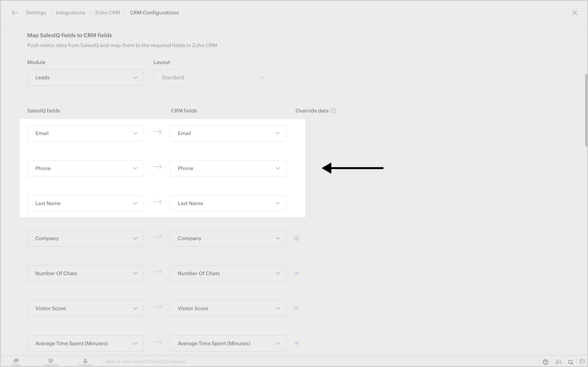Go to Integrations breadcrumb
588x367 pixels.
pos(70,13)
